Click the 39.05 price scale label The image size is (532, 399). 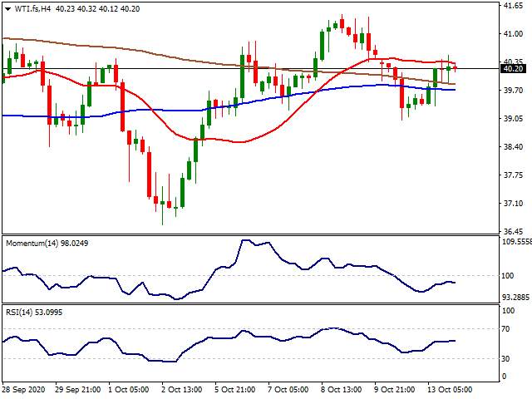(x=514, y=118)
